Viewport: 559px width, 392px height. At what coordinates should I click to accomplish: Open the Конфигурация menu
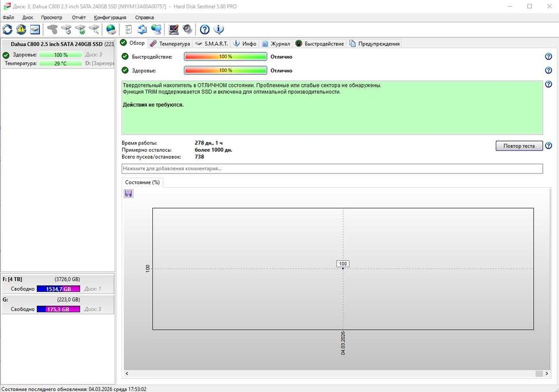tap(110, 17)
